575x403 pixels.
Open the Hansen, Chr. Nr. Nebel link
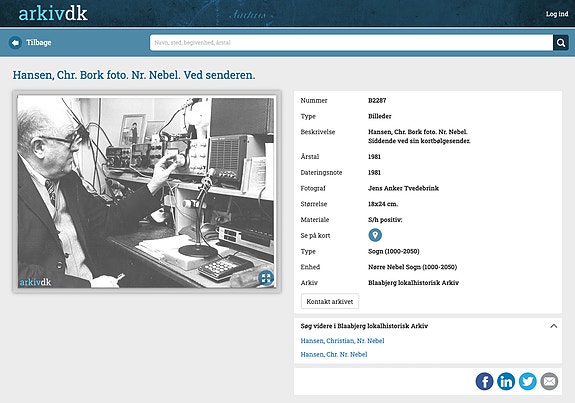coord(334,354)
